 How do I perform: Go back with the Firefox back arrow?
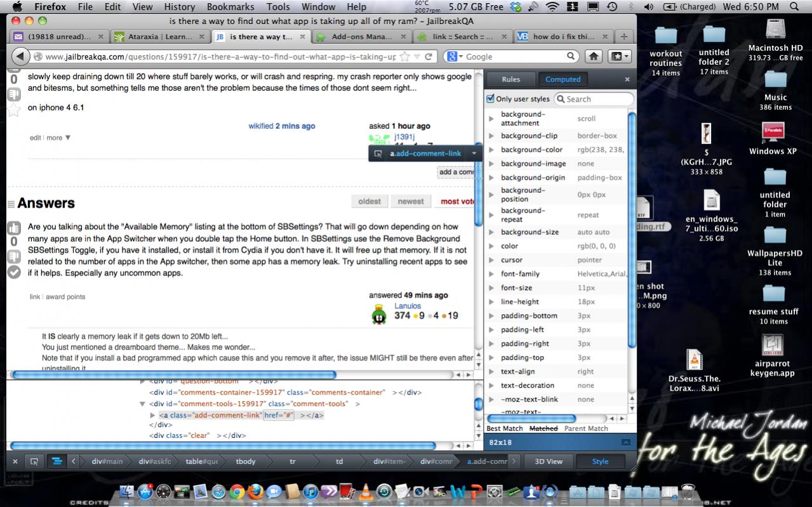[20, 56]
